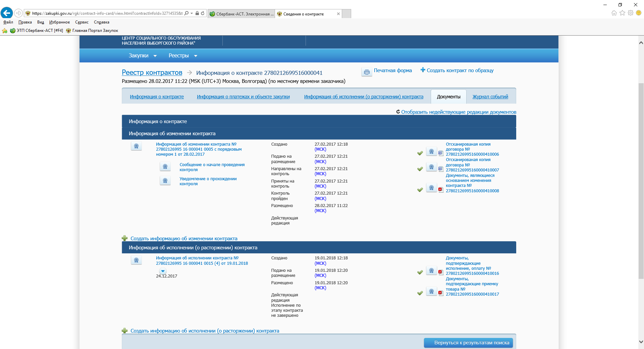Viewport: 644px width, 349px height.
Task: Click Создать контракт по образцу link
Action: [x=460, y=70]
